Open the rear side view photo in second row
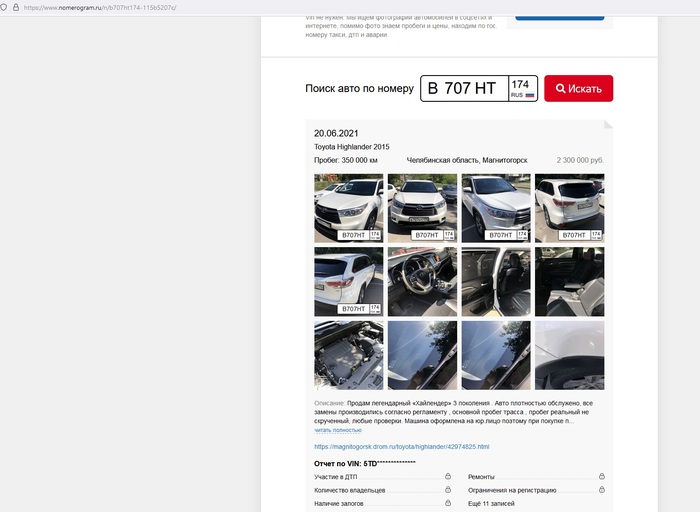Viewport: 700px width, 512px height. [x=349, y=282]
